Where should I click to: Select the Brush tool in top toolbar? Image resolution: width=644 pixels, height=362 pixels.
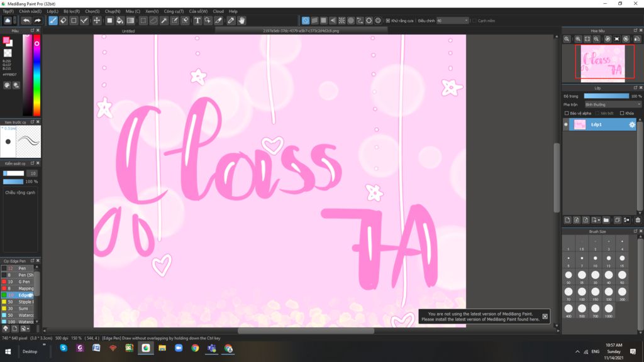53,21
